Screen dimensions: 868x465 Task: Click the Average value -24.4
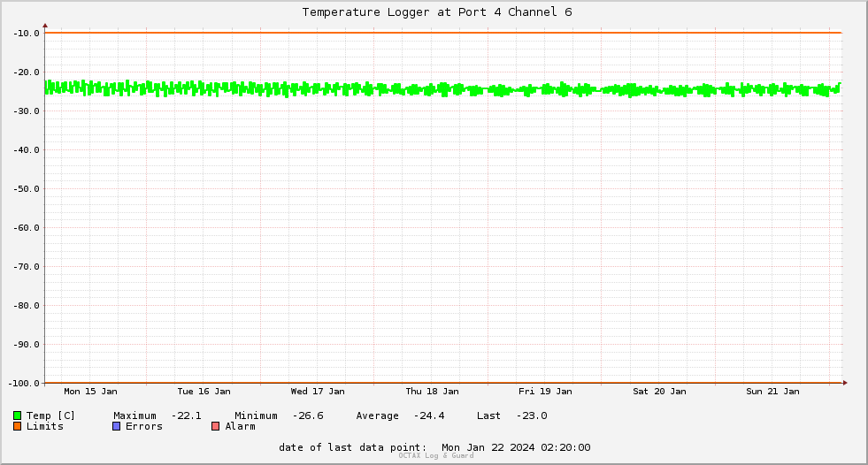(429, 415)
